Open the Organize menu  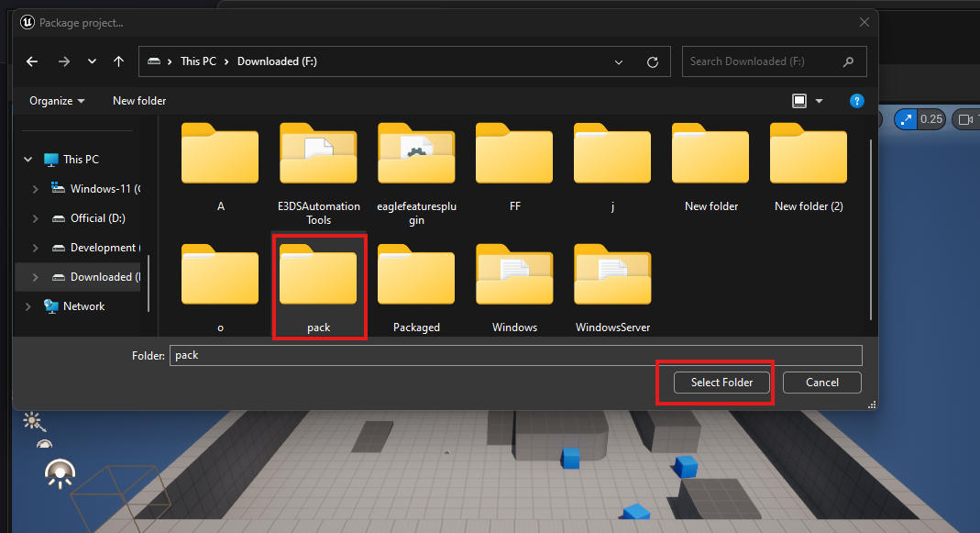tap(57, 101)
